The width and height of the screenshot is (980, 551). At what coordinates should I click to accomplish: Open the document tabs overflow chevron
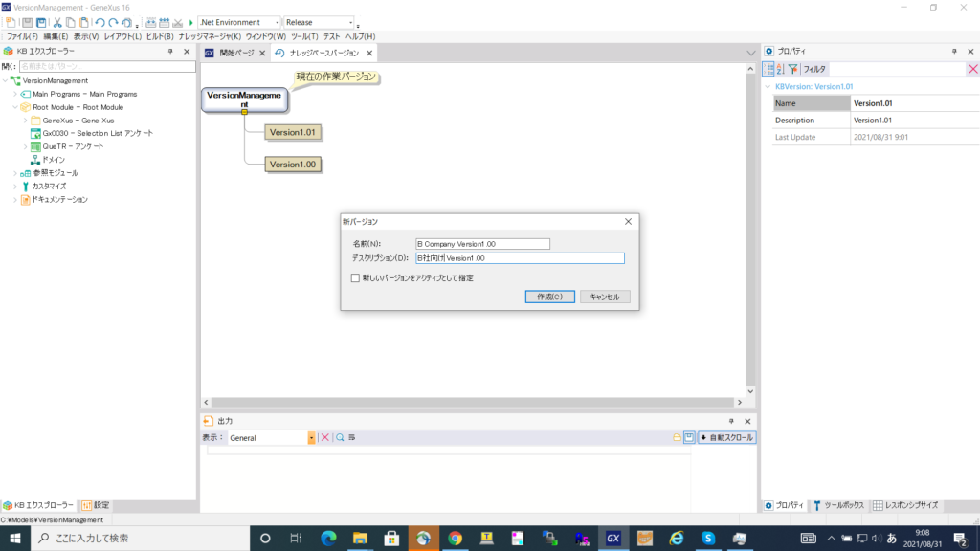click(x=750, y=54)
